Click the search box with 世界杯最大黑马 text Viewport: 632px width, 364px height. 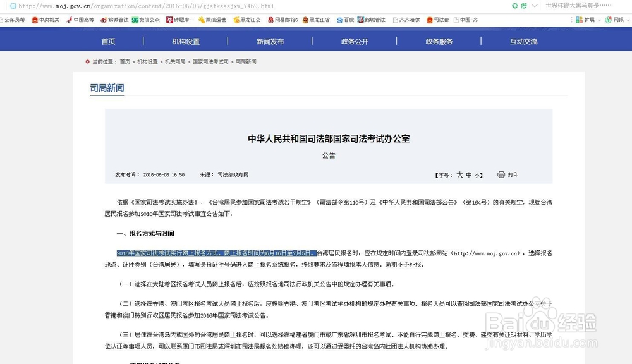click(578, 5)
